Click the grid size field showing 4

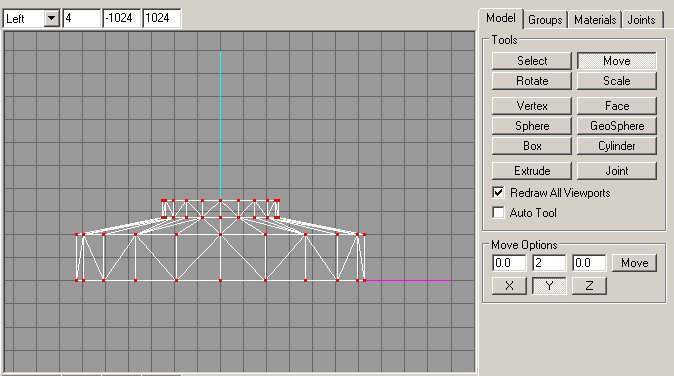pyautogui.click(x=82, y=18)
